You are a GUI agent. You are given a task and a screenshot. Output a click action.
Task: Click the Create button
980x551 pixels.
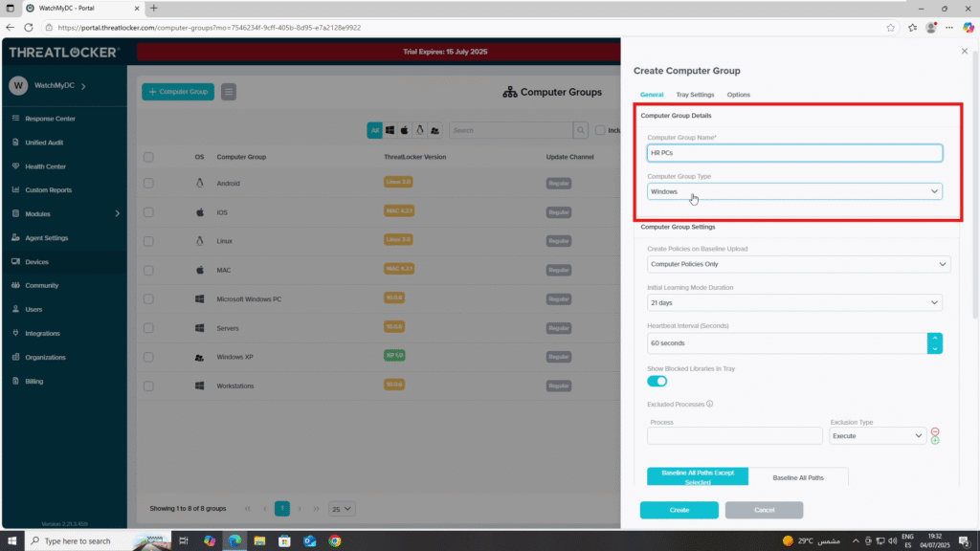click(679, 510)
